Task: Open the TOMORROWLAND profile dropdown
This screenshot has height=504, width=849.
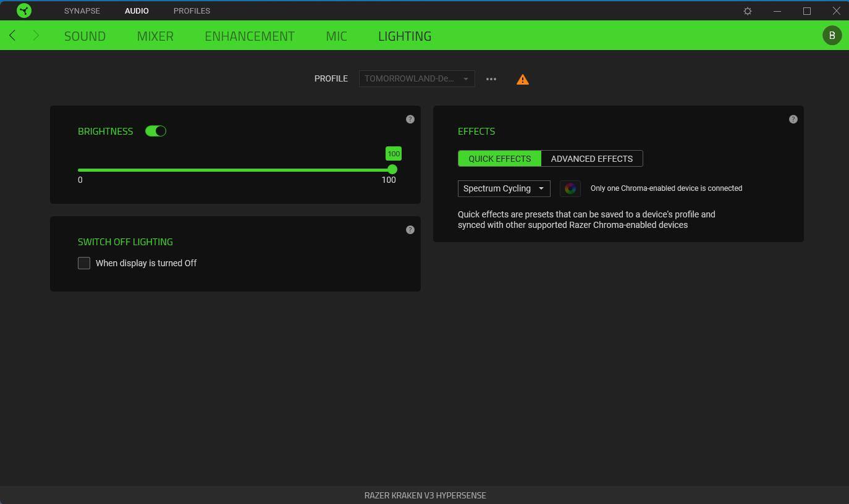Action: click(x=416, y=79)
